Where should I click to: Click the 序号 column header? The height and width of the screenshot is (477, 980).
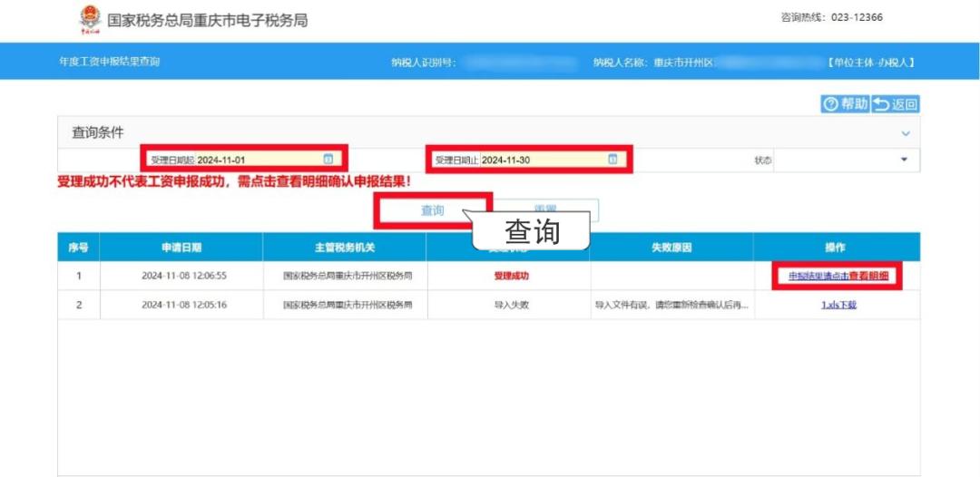point(79,248)
